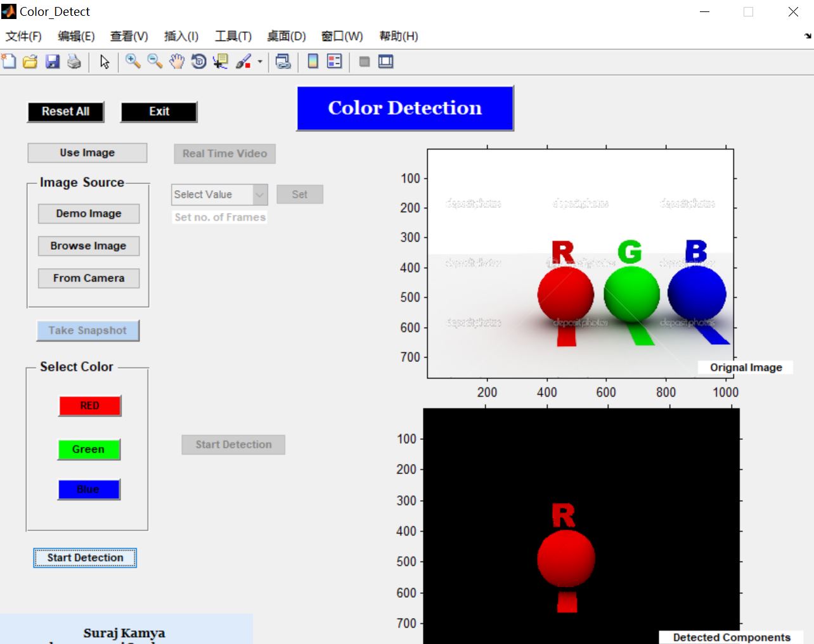The height and width of the screenshot is (644, 814).
Task: Select the Rotate 3D tool
Action: coord(198,61)
